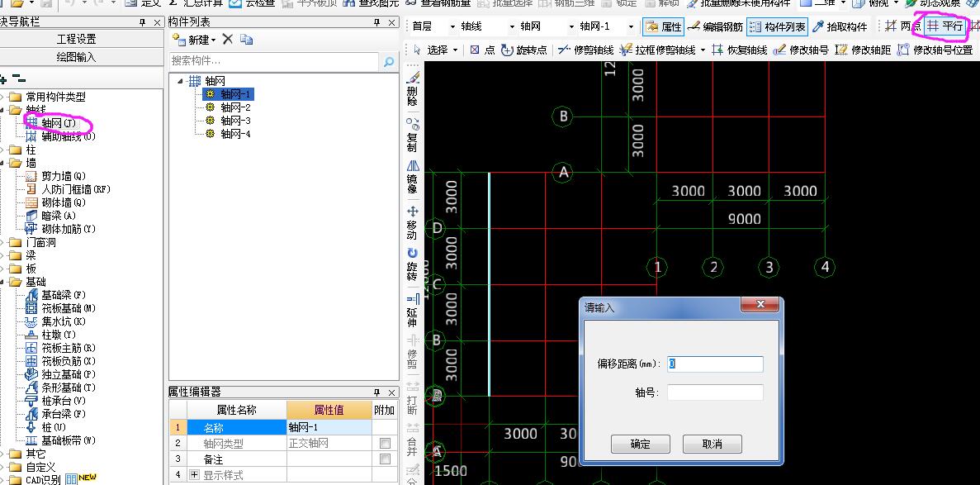Select the 合并 (merge) tool
This screenshot has width=980, height=485.
point(413,440)
